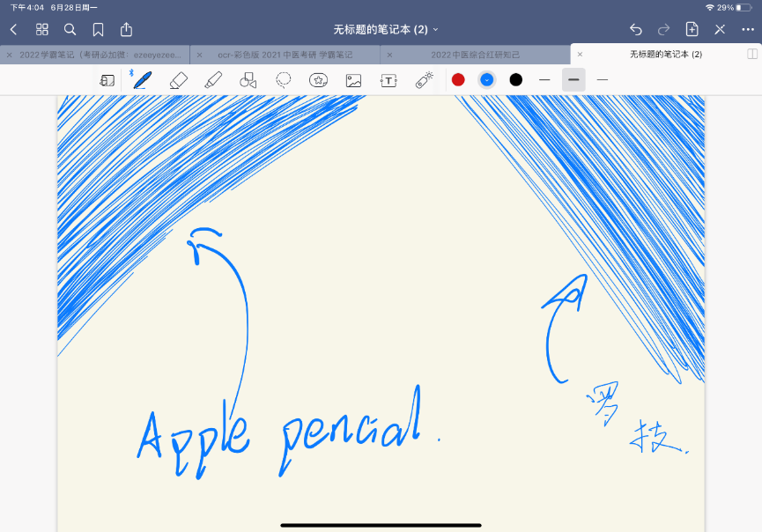Open the notebook title dropdown
762x532 pixels.
434,29
